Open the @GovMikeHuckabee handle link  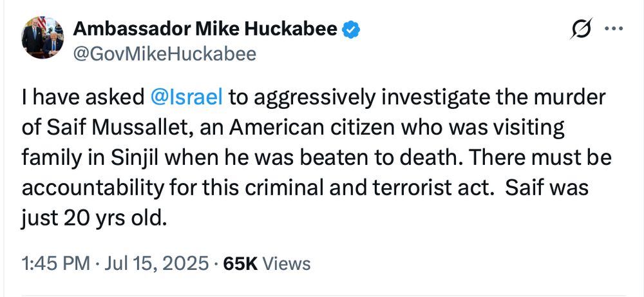coord(164,54)
